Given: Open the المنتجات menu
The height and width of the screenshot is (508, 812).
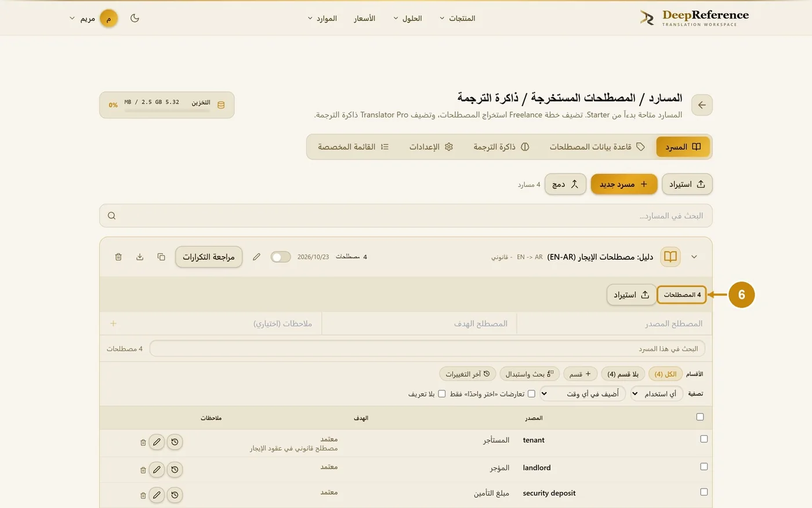Looking at the screenshot, I should tap(457, 18).
